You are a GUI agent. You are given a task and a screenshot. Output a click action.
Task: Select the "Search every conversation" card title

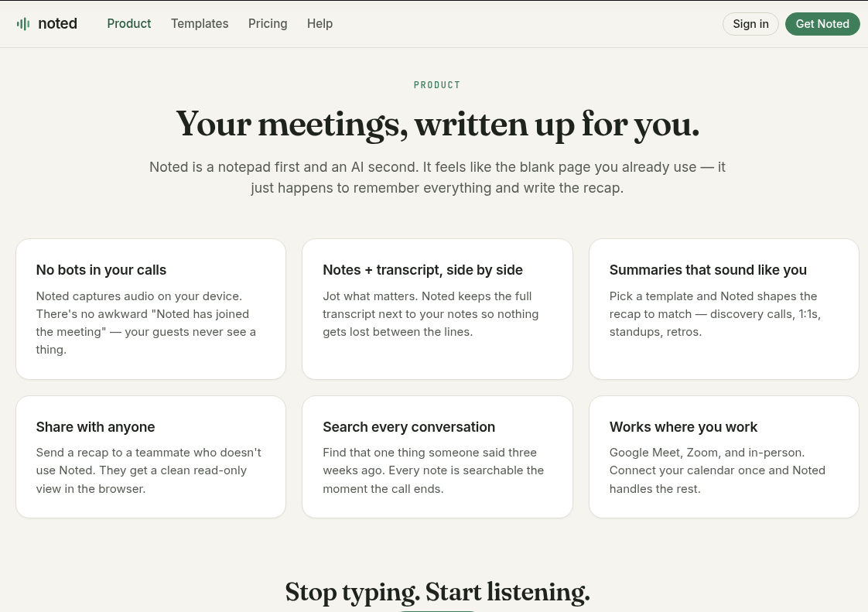pos(409,427)
